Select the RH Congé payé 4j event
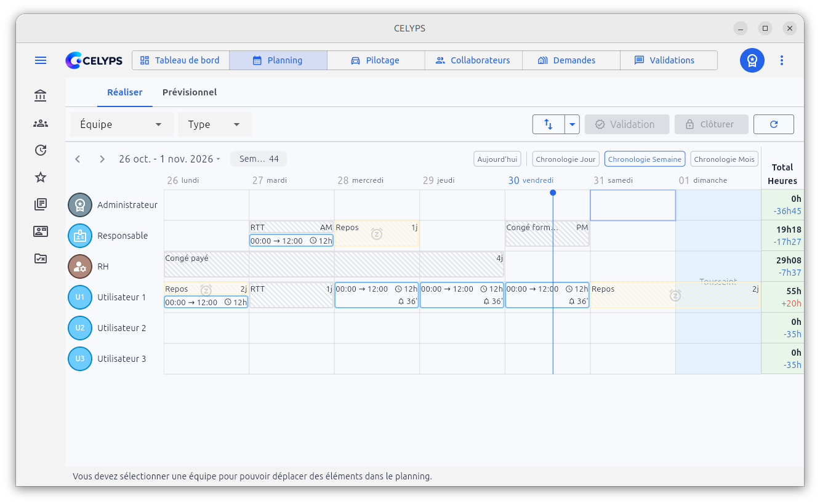The height and width of the screenshot is (504, 820). click(334, 265)
